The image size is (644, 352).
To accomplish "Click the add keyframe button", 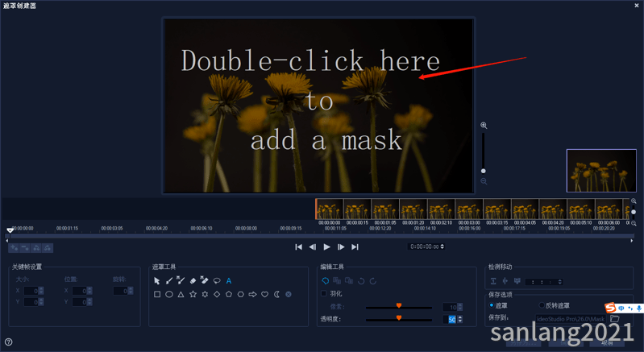I will [x=14, y=248].
